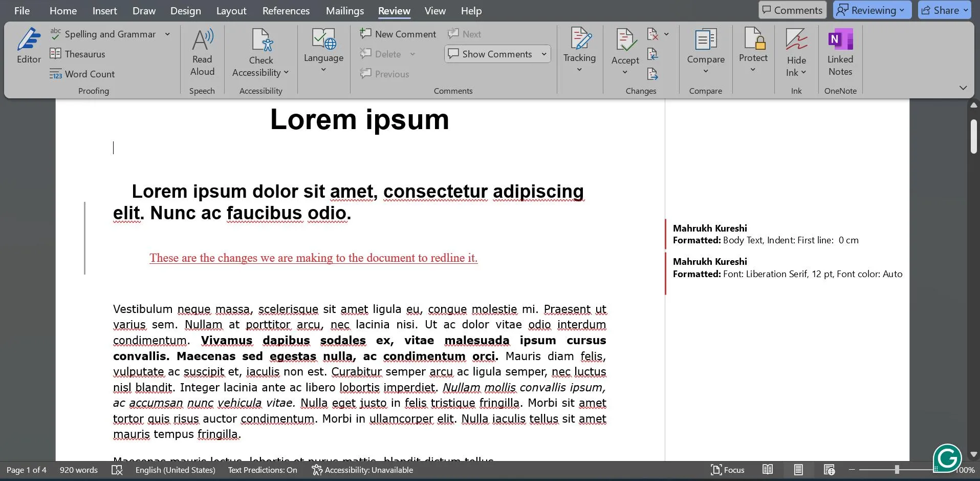This screenshot has width=980, height=481.
Task: Open the Draw ribbon tab
Action: click(144, 10)
